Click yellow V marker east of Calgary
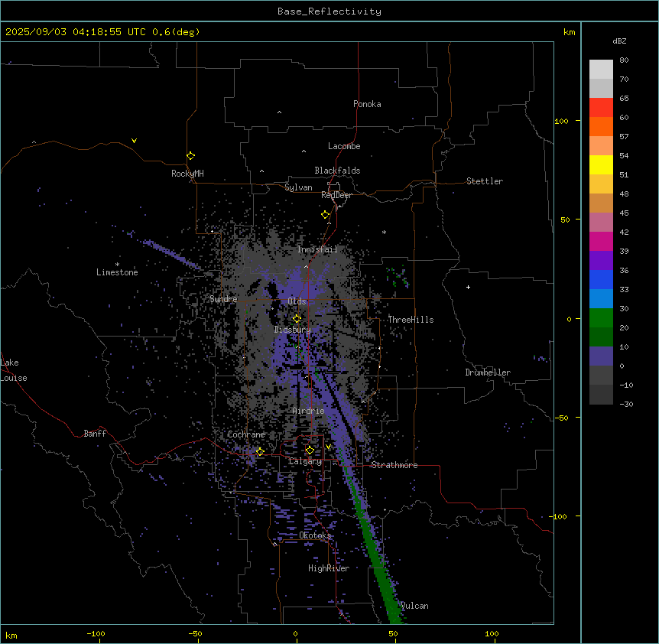Screen dimensions: 659x644 328,447
